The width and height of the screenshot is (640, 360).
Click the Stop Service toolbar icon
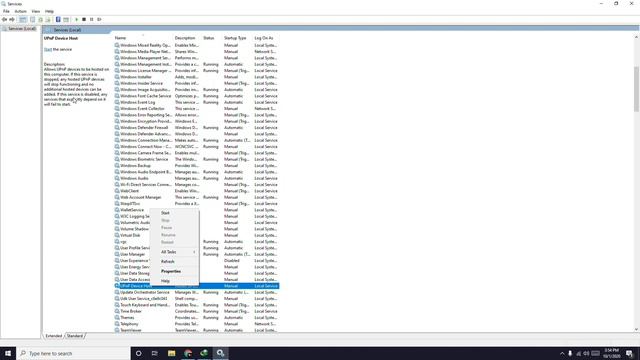click(x=84, y=20)
